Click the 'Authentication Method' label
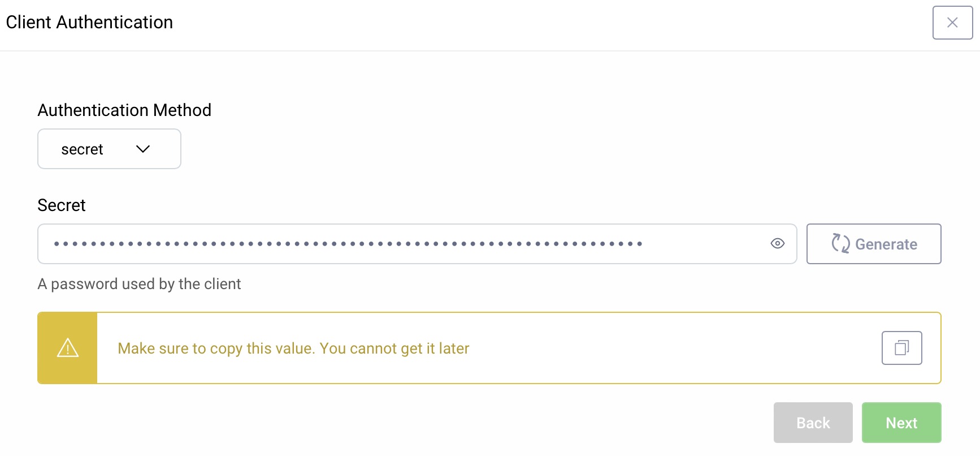Viewport: 980px width, 456px height. pos(124,110)
